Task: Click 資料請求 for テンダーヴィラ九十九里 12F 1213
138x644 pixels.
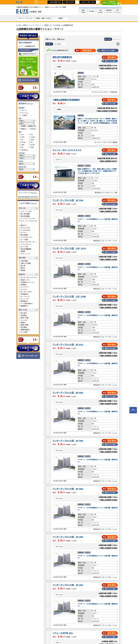Action: pos(110,248)
